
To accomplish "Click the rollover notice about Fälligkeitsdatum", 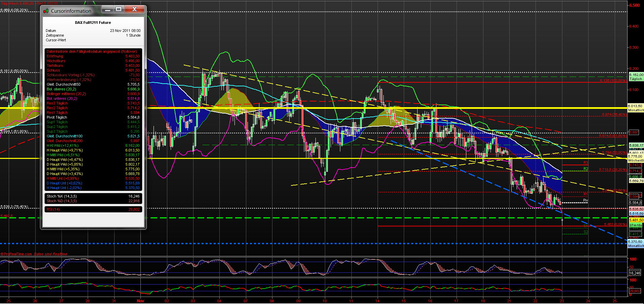I will click(x=92, y=51).
